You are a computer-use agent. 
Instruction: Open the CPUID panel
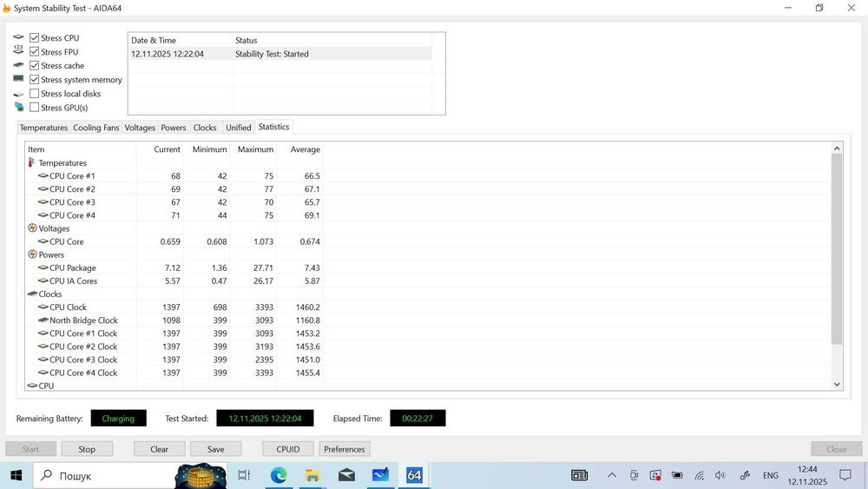[288, 449]
